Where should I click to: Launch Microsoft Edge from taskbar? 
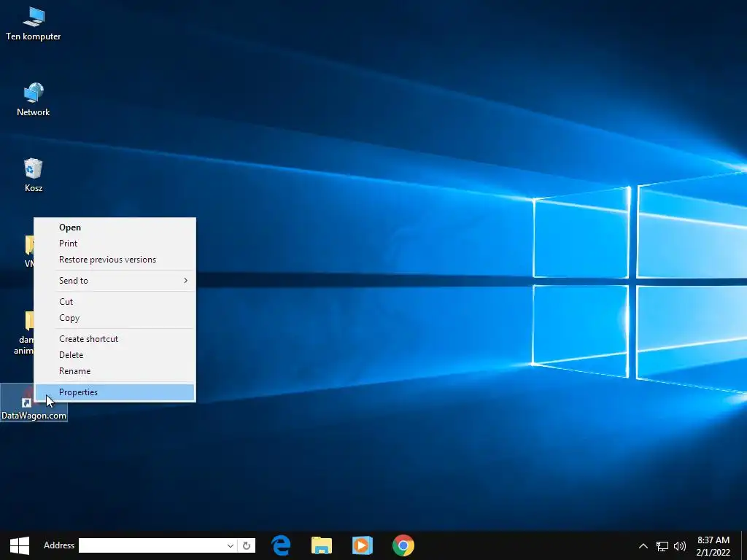281,545
